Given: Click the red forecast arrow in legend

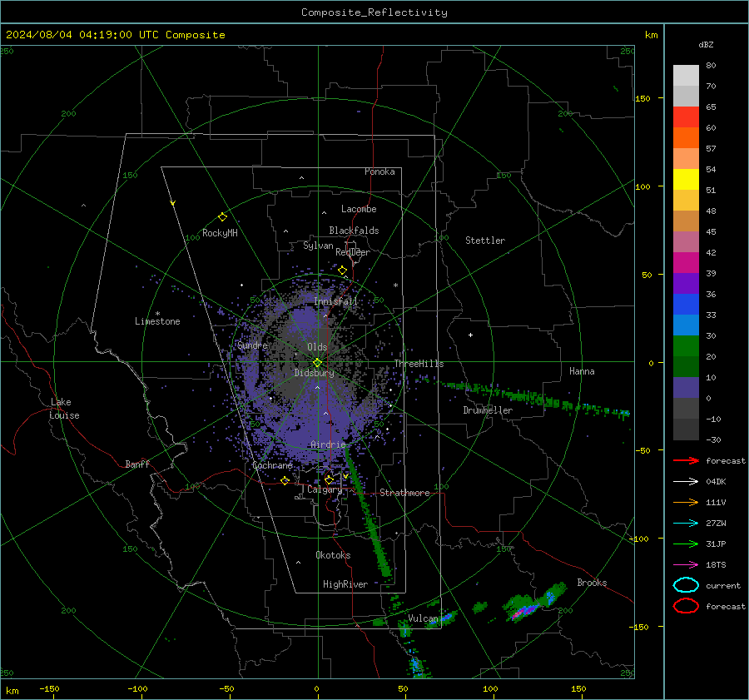Looking at the screenshot, I should point(686,460).
